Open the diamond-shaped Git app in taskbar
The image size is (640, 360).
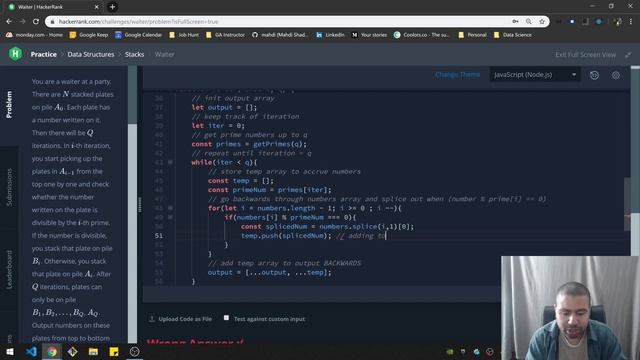click(73, 351)
